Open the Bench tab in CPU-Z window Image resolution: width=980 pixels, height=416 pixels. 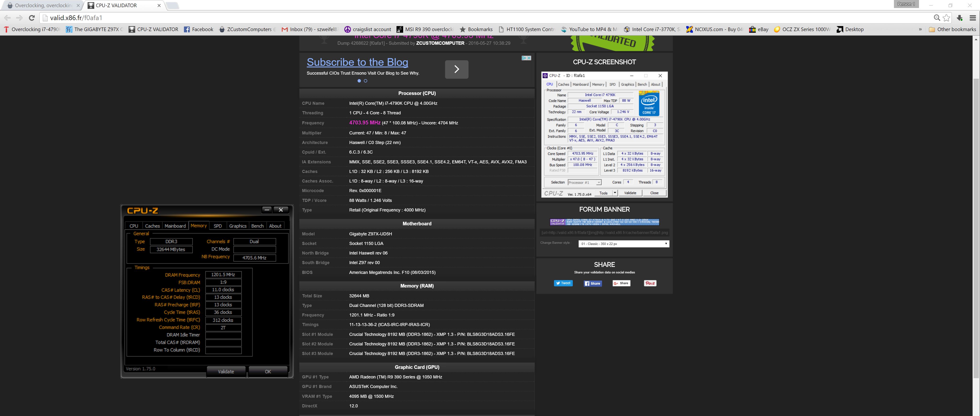click(257, 226)
